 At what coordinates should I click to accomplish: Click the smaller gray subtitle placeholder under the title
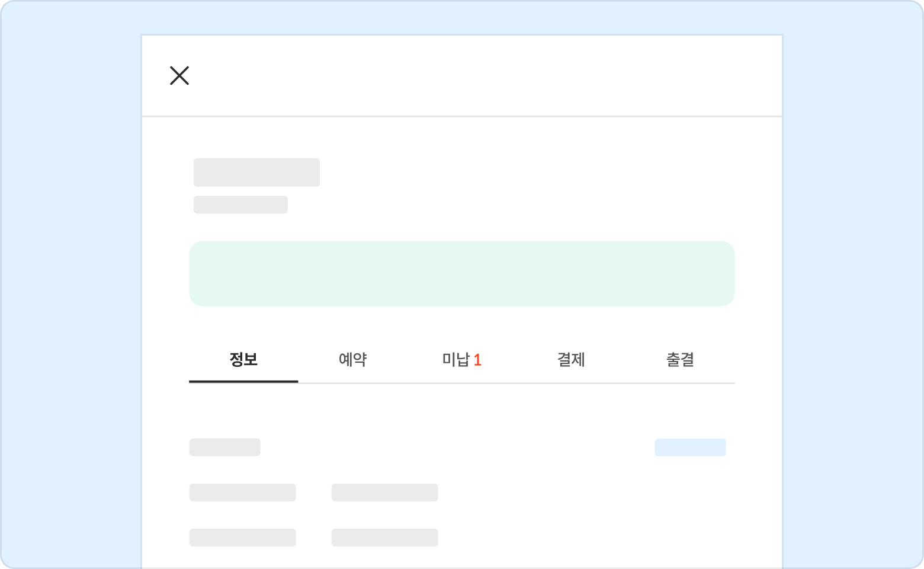pyautogui.click(x=240, y=204)
